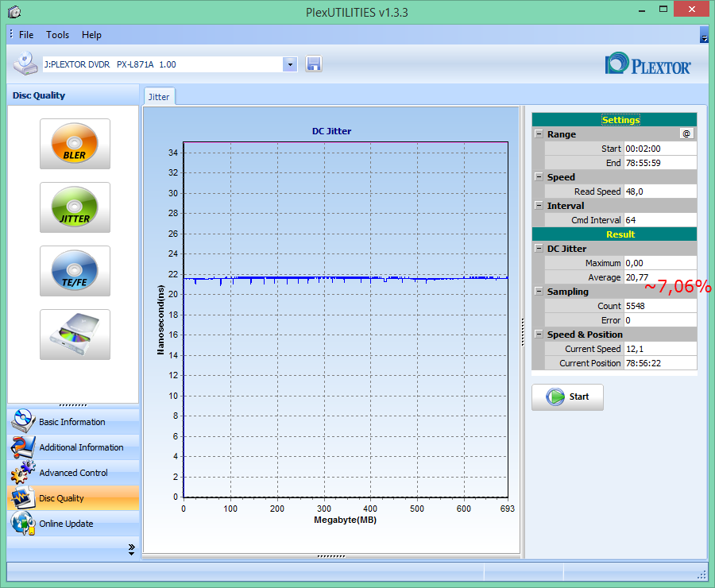Click the Online Update globe icon

pyautogui.click(x=23, y=523)
